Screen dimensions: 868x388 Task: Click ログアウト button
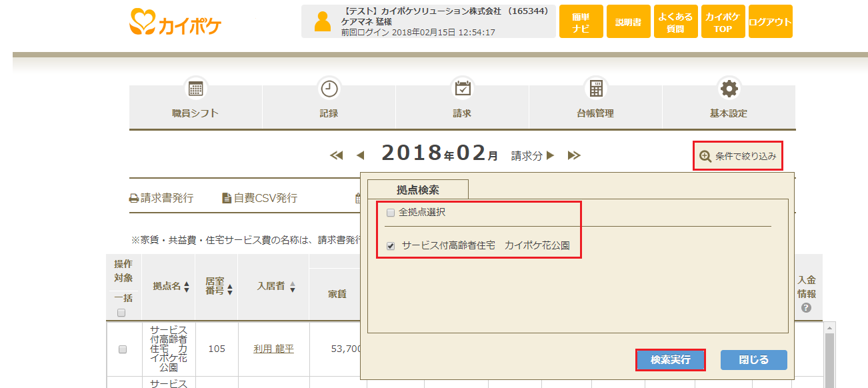coord(771,22)
